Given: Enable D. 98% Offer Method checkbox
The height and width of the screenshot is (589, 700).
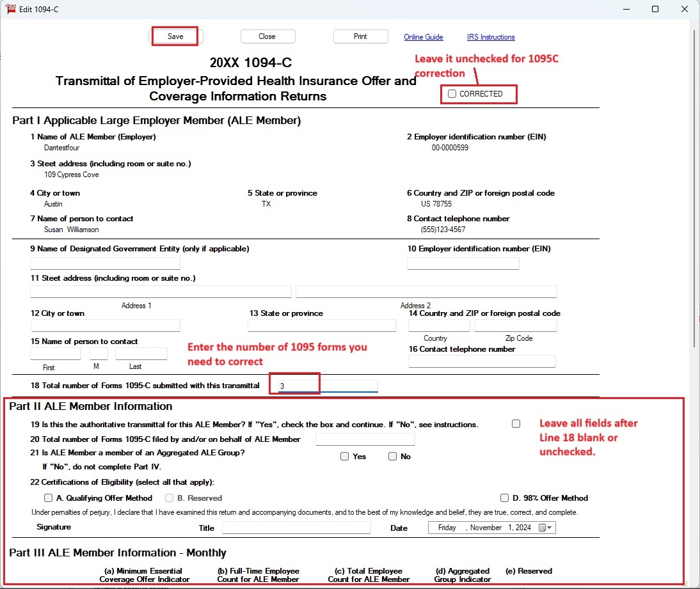Looking at the screenshot, I should click(505, 498).
